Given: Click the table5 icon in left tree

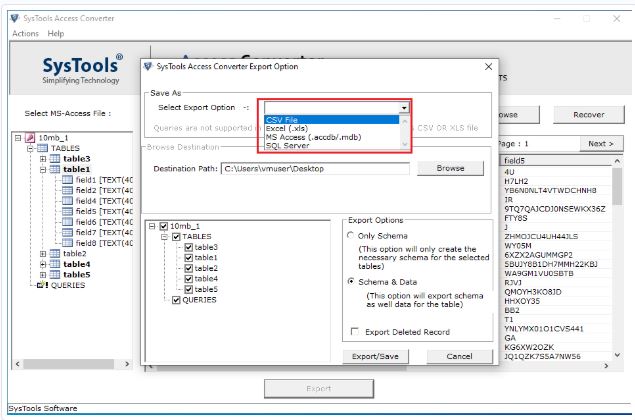Looking at the screenshot, I should (55, 274).
